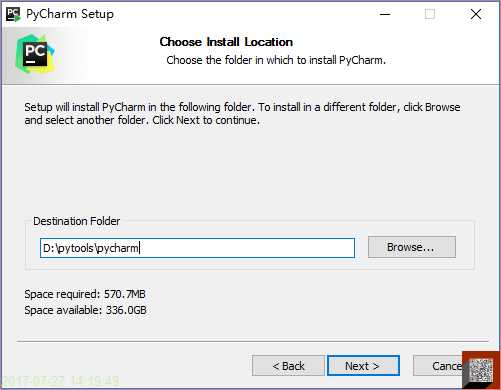501x390 pixels.
Task: Click the Space required: 570.7MB text
Action: click(85, 294)
